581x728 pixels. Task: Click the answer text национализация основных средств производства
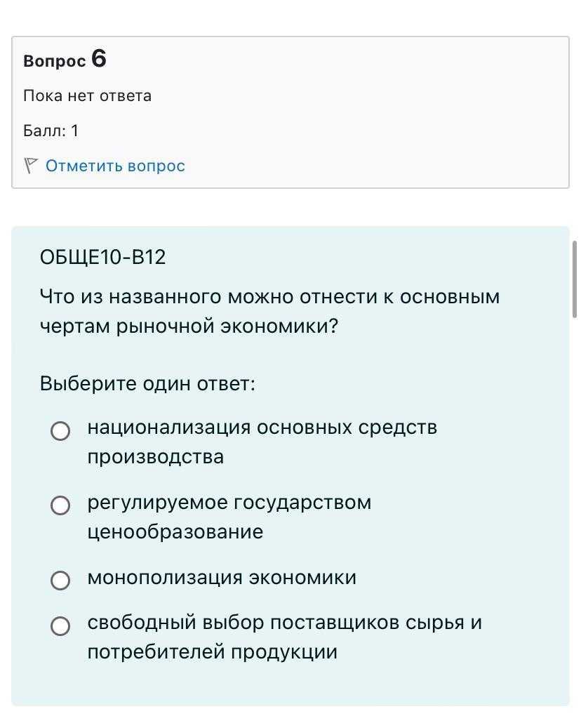click(262, 428)
